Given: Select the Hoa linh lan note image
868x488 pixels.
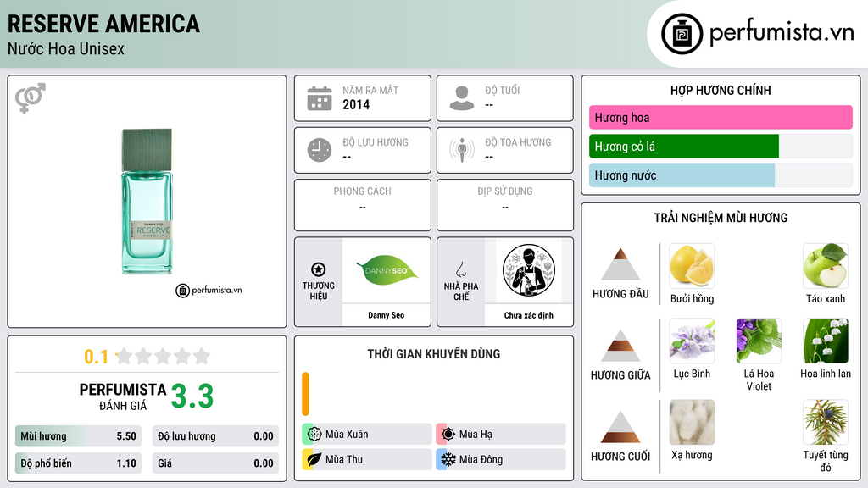Looking at the screenshot, I should pyautogui.click(x=826, y=341).
